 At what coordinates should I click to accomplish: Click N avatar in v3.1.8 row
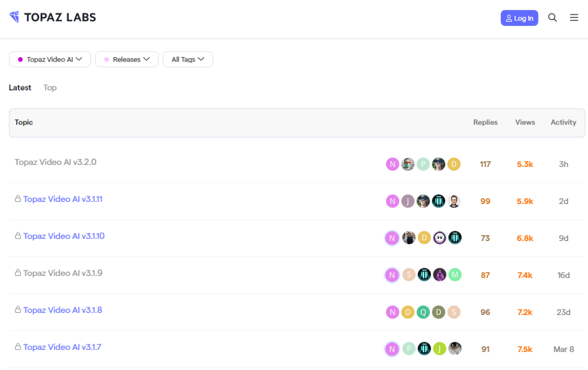[x=392, y=312]
